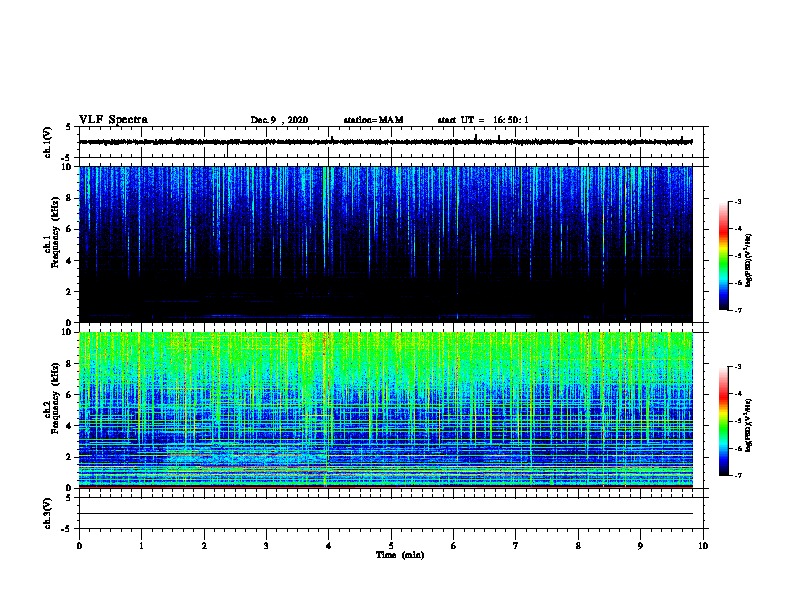
Task: Click the ch.1 spectrogram color scale bar
Action: click(724, 256)
